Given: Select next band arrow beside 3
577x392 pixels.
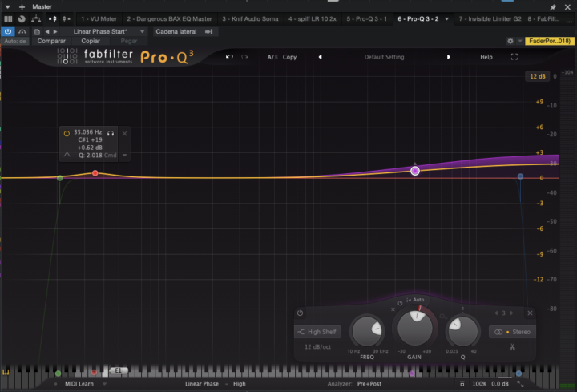Looking at the screenshot, I should tap(511, 313).
